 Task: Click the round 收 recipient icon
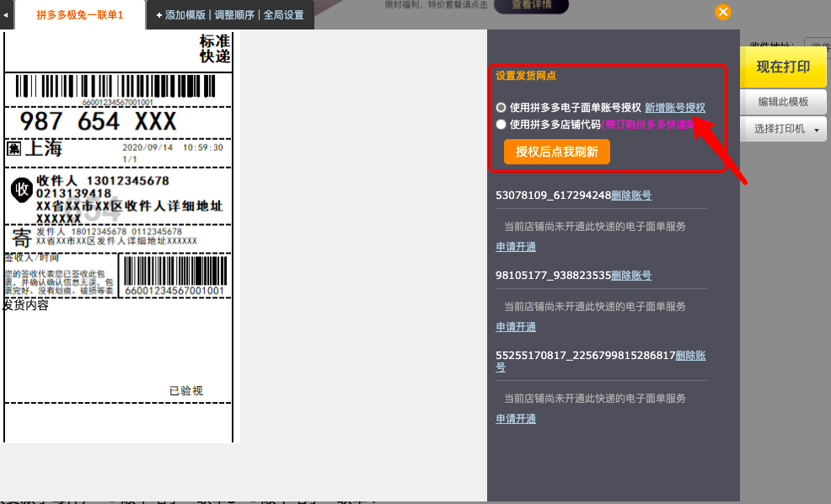22,189
